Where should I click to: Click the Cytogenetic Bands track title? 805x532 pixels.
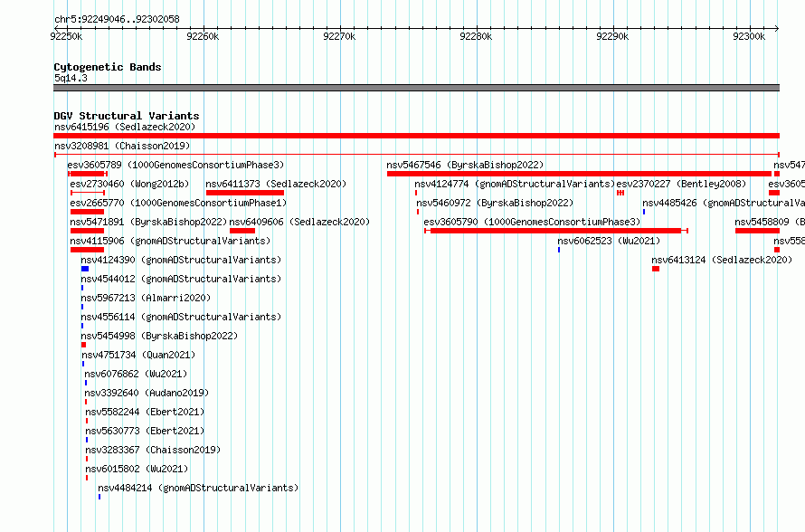tap(108, 67)
